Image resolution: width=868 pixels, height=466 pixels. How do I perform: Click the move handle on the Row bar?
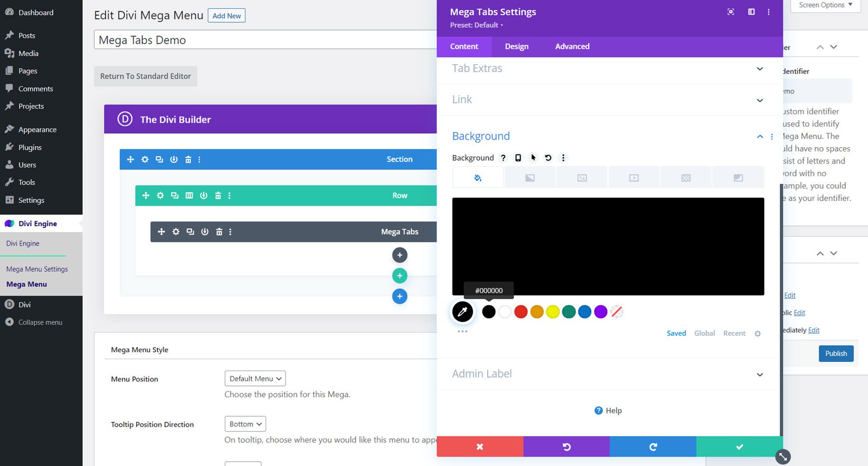[x=146, y=195]
